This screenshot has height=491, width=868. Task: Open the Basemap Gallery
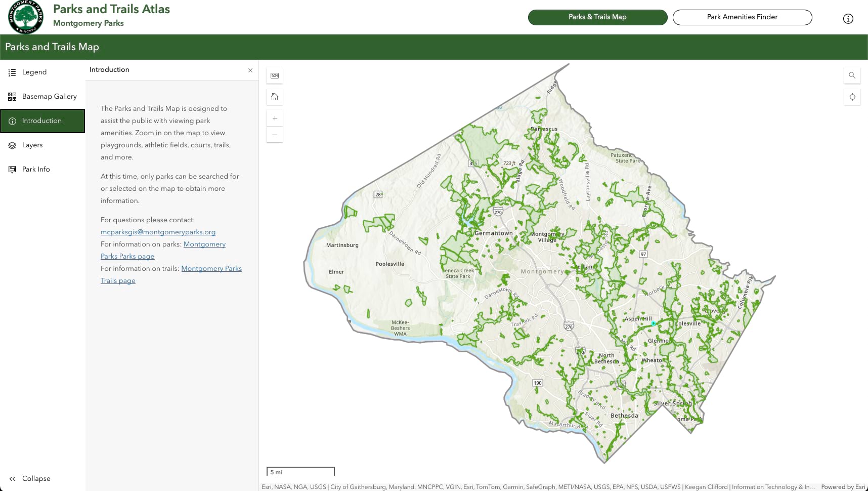click(49, 96)
